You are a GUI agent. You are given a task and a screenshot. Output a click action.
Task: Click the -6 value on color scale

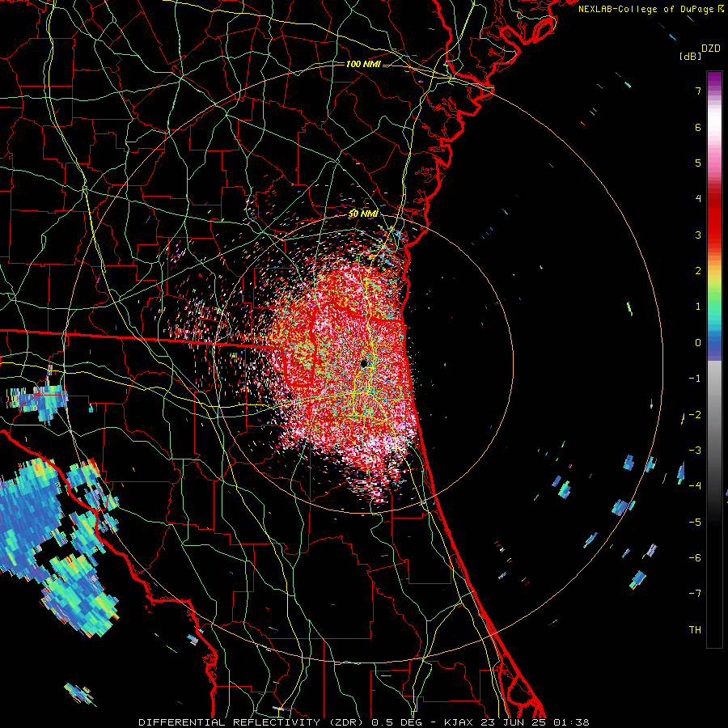(695, 557)
